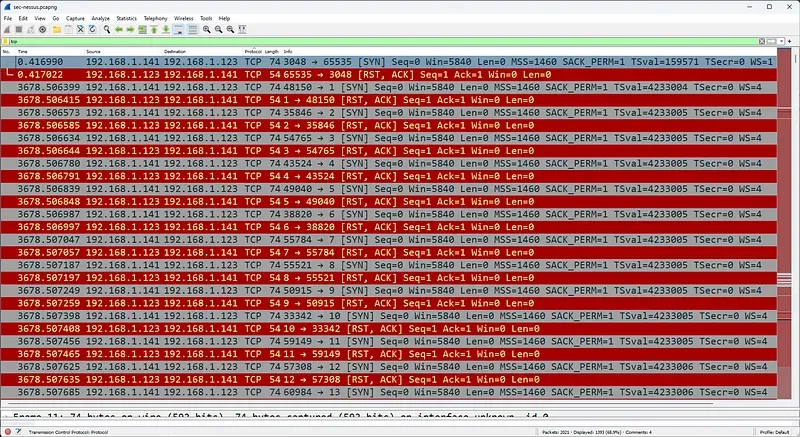Sort packets by the No. column header
Image resolution: width=800 pixels, height=437 pixels.
click(8, 52)
